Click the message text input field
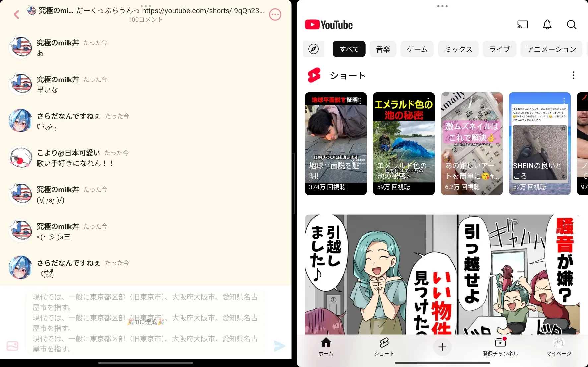This screenshot has height=367, width=588. pyautogui.click(x=146, y=323)
